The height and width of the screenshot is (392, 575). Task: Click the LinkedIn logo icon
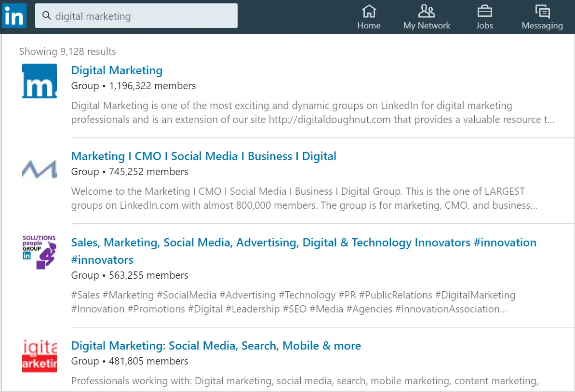click(14, 16)
